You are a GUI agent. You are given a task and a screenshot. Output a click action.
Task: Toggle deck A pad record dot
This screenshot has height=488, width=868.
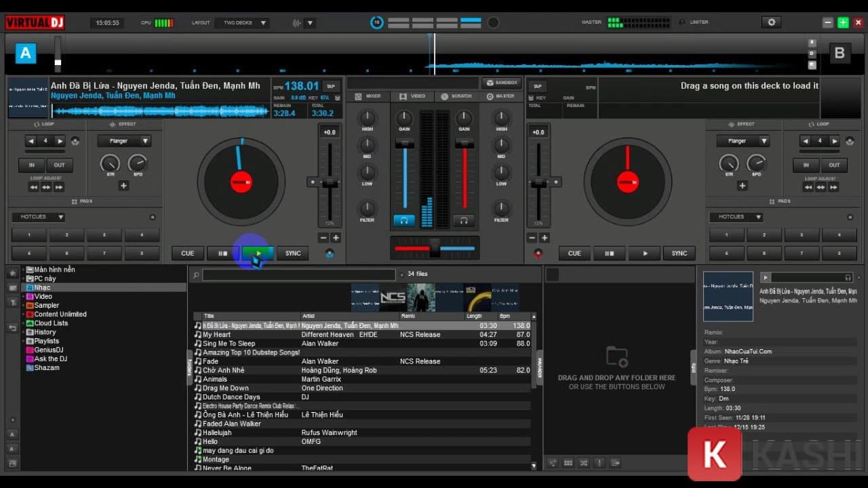point(153,218)
